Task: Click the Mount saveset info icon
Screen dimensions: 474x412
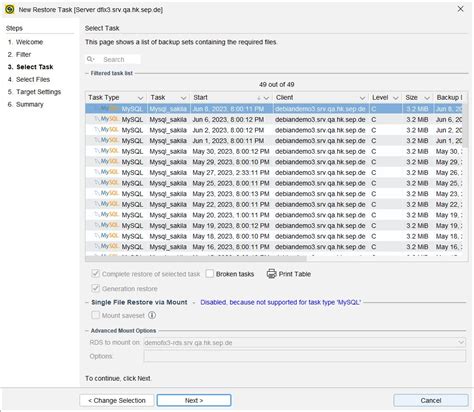Action: click(152, 315)
